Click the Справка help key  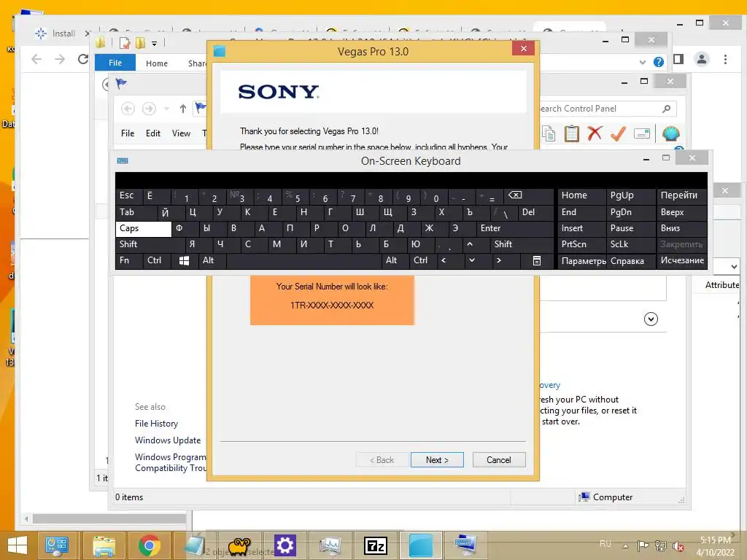click(x=631, y=261)
